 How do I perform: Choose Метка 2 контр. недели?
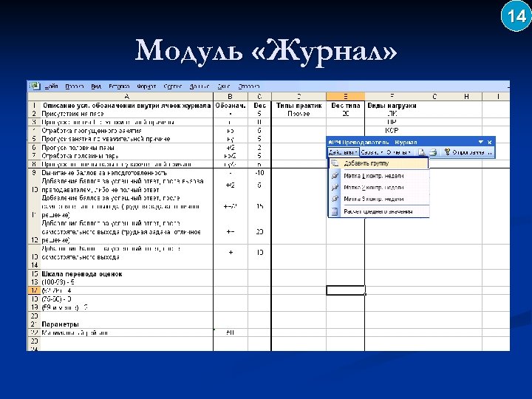point(378,187)
